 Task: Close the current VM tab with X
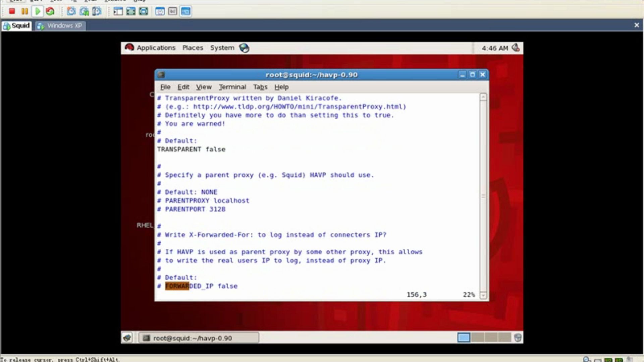[x=637, y=25]
